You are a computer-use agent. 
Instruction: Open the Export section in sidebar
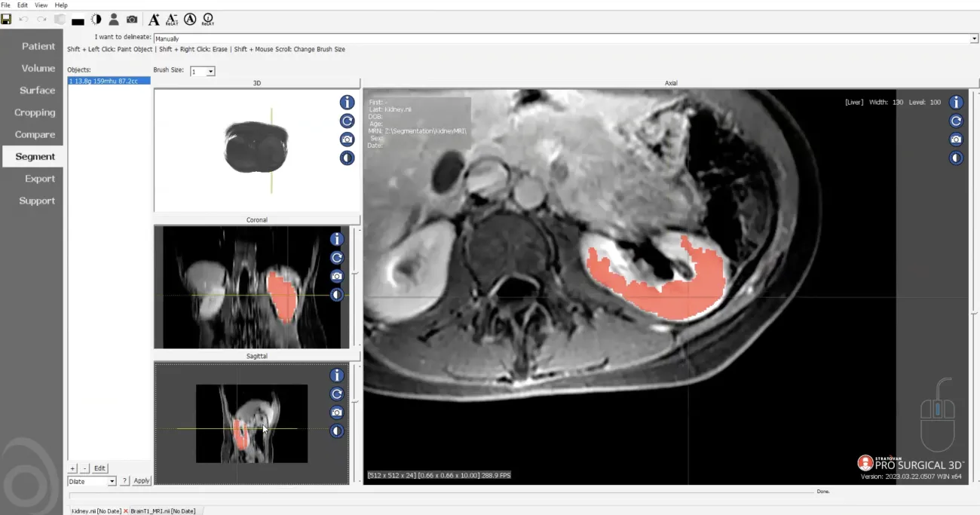click(39, 179)
